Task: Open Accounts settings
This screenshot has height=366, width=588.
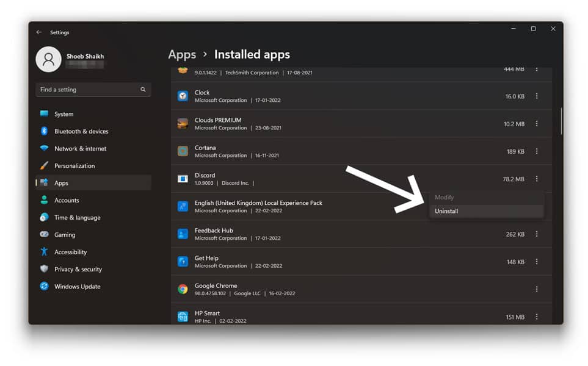Action: point(93,200)
